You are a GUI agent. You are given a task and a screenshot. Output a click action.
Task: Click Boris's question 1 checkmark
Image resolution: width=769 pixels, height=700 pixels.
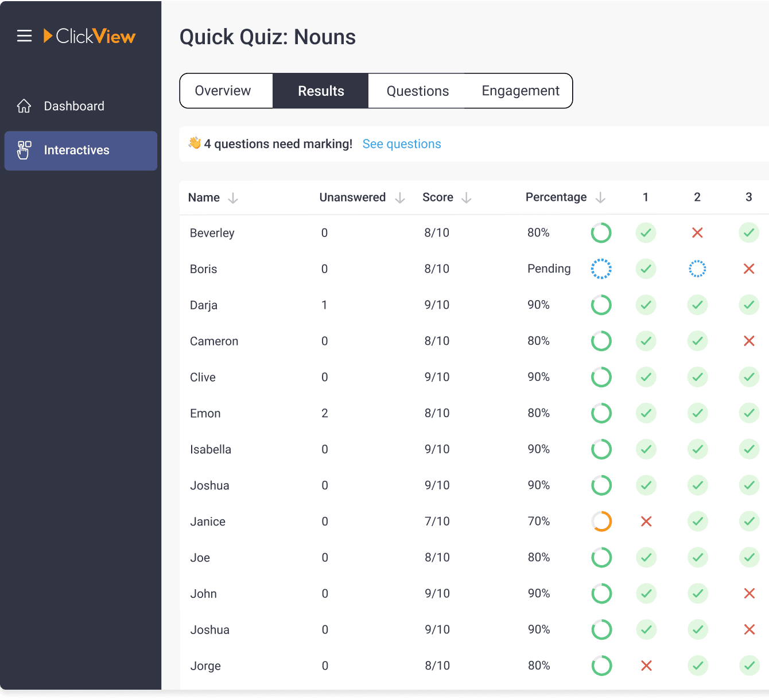point(646,269)
